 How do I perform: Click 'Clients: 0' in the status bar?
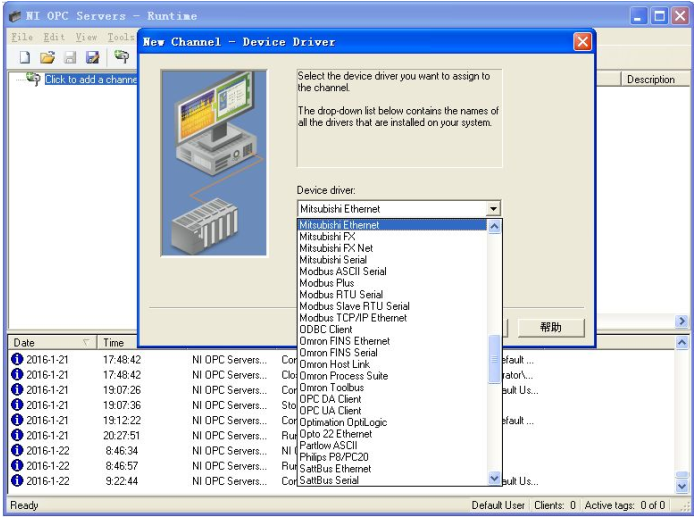tap(555, 505)
